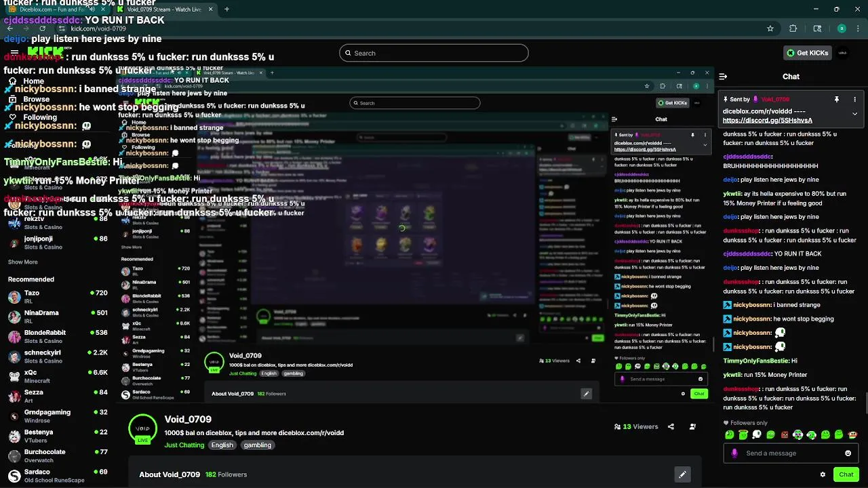
Task: Click the '182 Followers' text
Action: click(x=226, y=474)
